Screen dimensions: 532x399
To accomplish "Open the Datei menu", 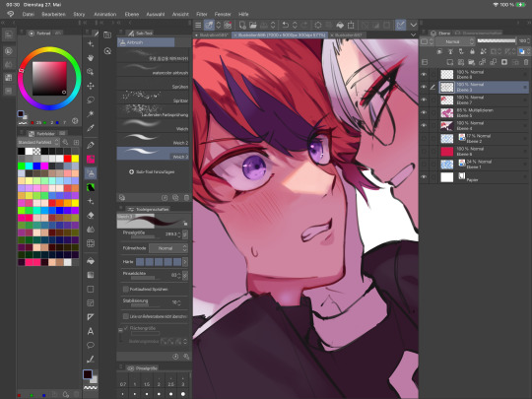I will point(29,14).
